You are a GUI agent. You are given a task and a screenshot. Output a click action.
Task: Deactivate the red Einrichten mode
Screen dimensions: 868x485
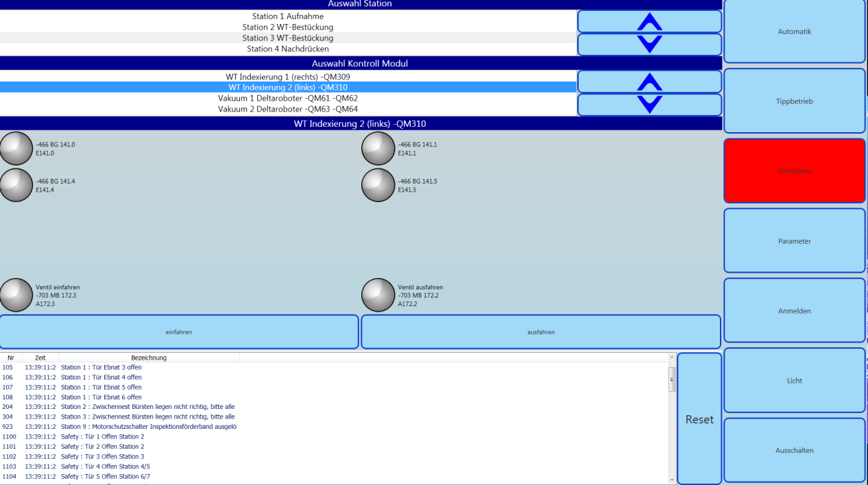tap(794, 171)
